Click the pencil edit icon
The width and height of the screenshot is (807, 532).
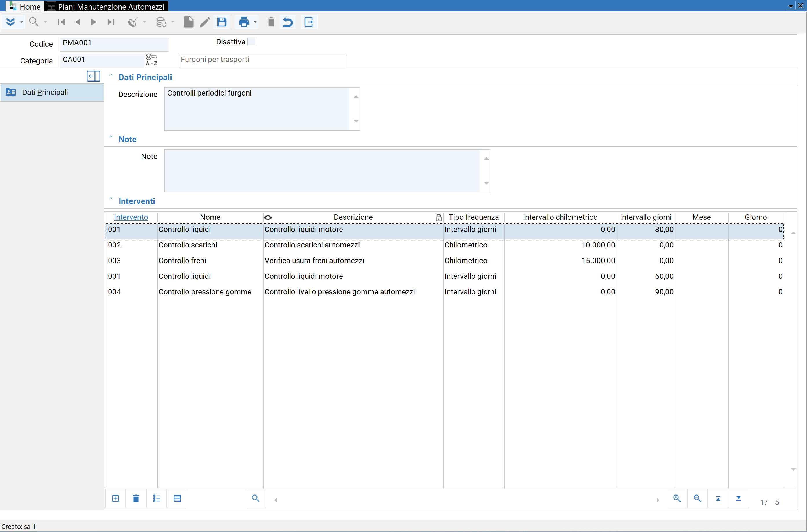click(205, 22)
